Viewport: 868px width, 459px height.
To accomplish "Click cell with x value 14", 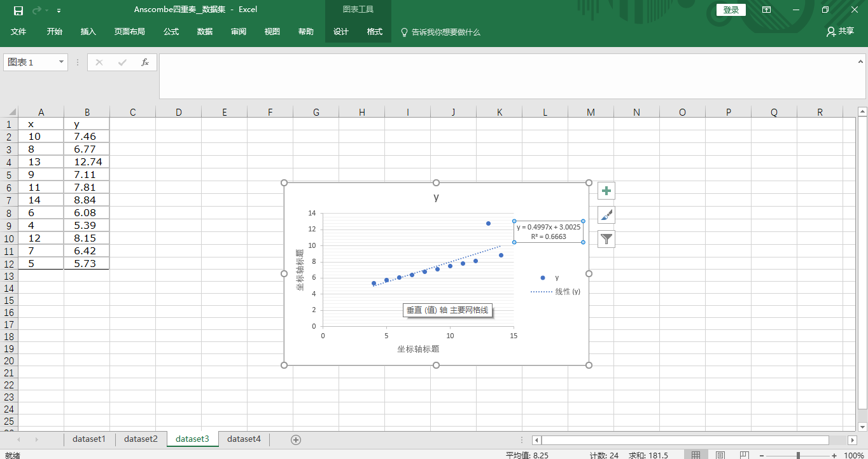I will click(41, 200).
